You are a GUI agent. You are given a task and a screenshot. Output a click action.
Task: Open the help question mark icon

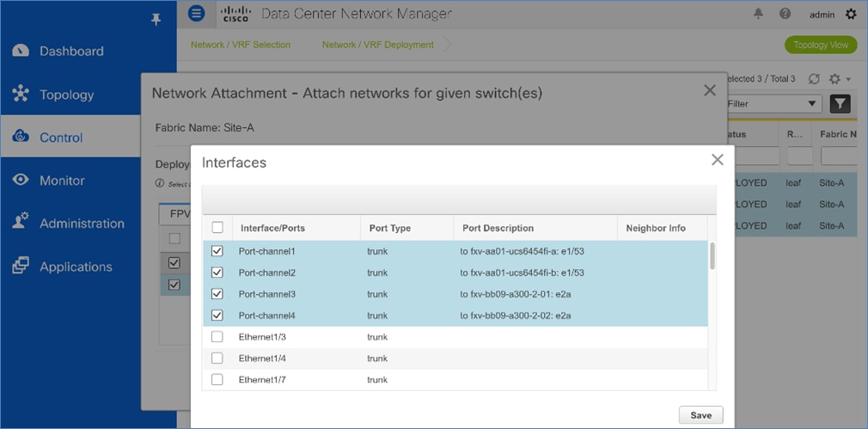pos(785,14)
